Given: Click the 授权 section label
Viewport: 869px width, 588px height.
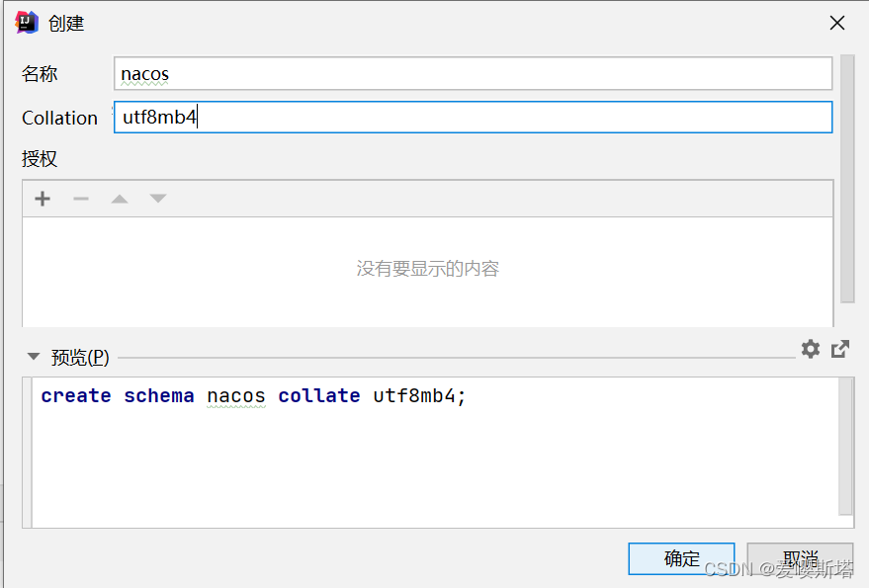Looking at the screenshot, I should click(x=40, y=159).
